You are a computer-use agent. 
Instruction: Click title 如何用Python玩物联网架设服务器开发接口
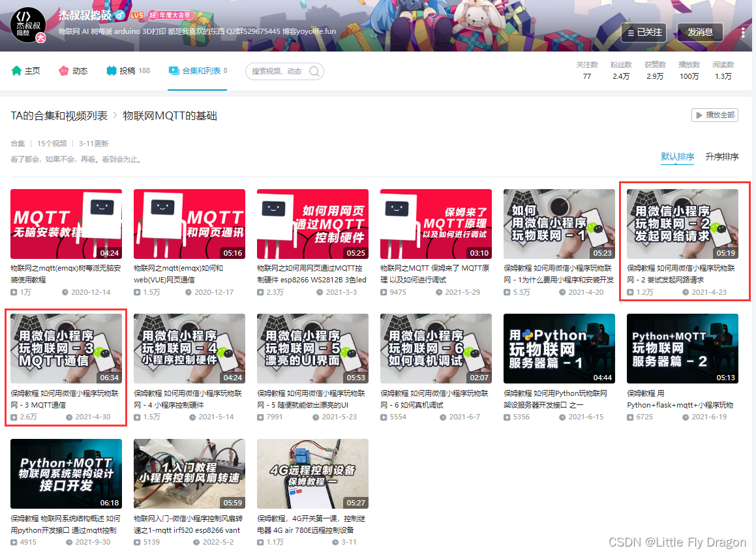tap(556, 398)
